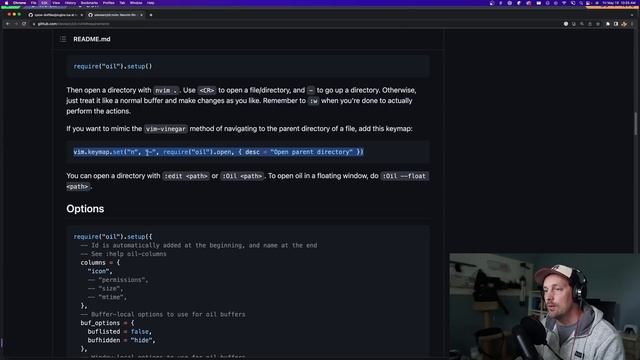Open the View menu
This screenshot has width=640, height=360.
[56, 3]
